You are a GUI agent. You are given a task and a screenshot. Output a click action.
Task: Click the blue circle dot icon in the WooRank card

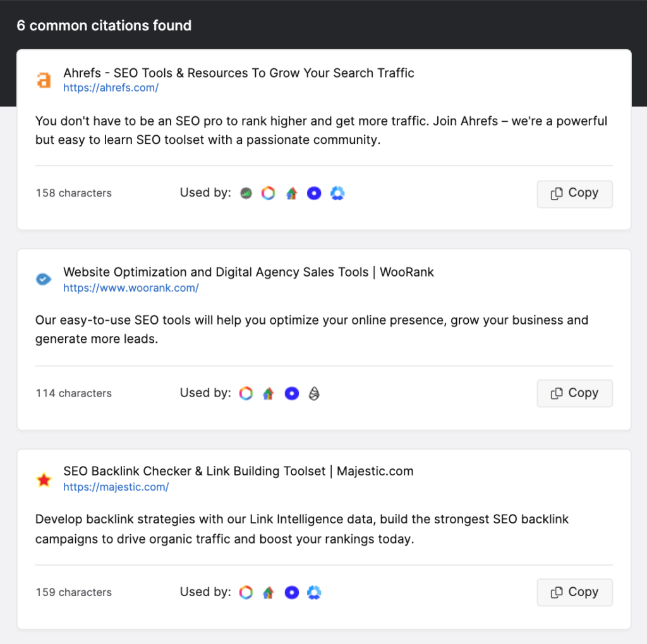[x=292, y=393]
